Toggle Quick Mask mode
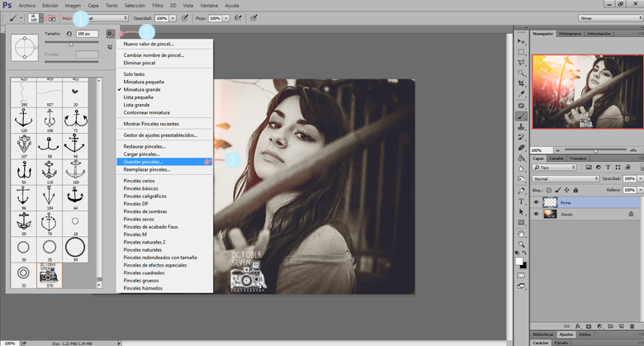Viewport: 644px width, 346px height. [x=521, y=275]
